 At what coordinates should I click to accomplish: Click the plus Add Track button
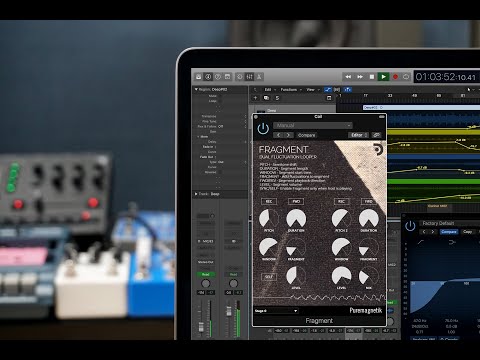255,98
